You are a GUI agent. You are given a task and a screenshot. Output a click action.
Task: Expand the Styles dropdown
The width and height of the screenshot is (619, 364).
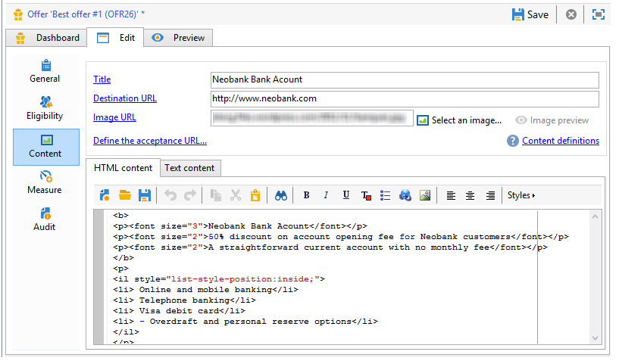click(x=521, y=195)
